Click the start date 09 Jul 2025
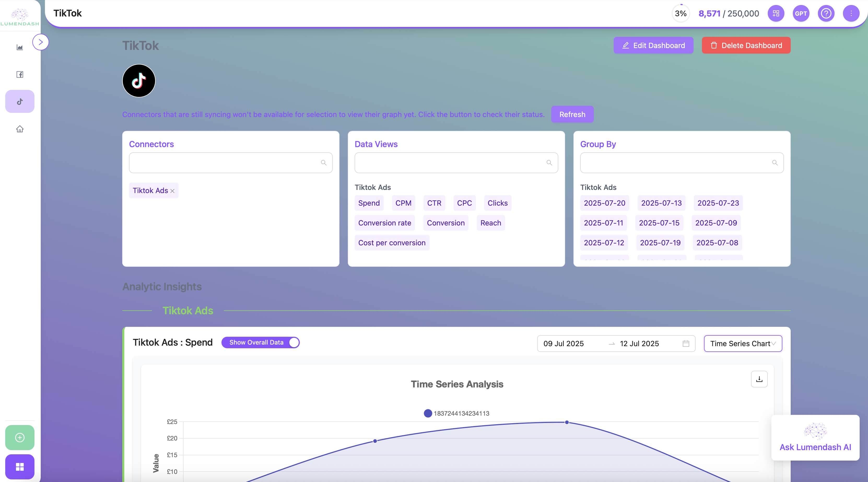Viewport: 868px width, 482px height. [564, 344]
